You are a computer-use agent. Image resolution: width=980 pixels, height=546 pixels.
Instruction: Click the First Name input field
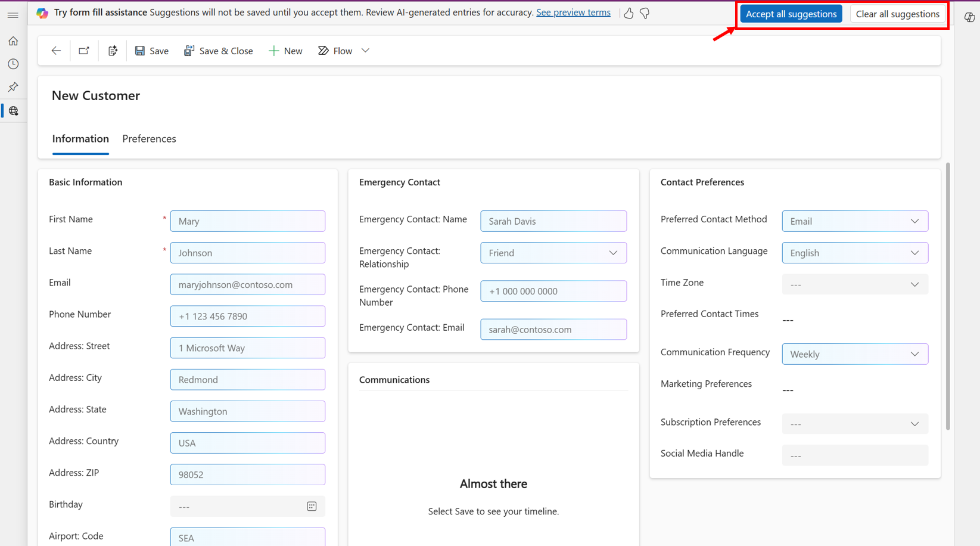(247, 221)
